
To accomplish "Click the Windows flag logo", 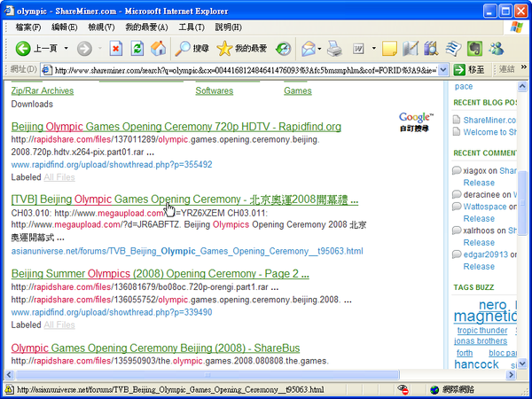I will point(516,27).
